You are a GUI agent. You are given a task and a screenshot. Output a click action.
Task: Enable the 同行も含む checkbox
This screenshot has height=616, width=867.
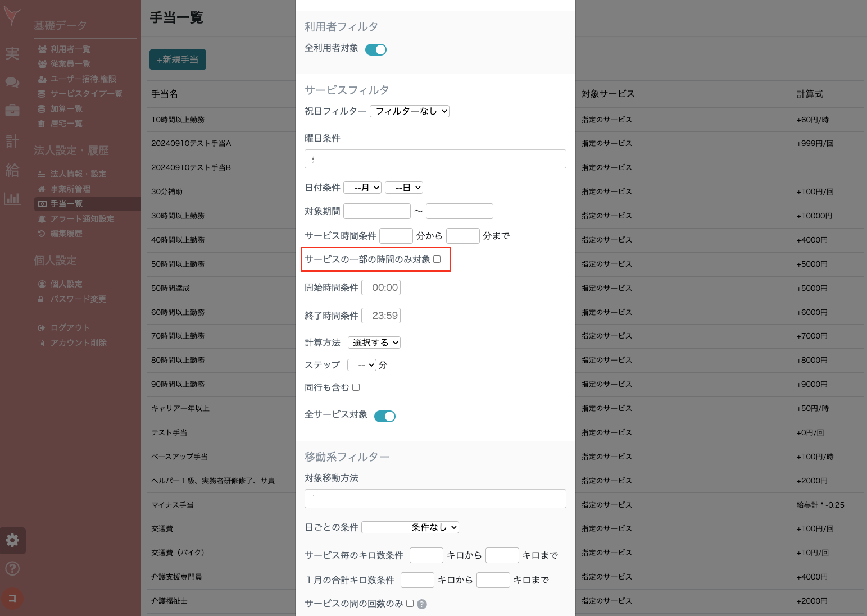[x=356, y=387]
